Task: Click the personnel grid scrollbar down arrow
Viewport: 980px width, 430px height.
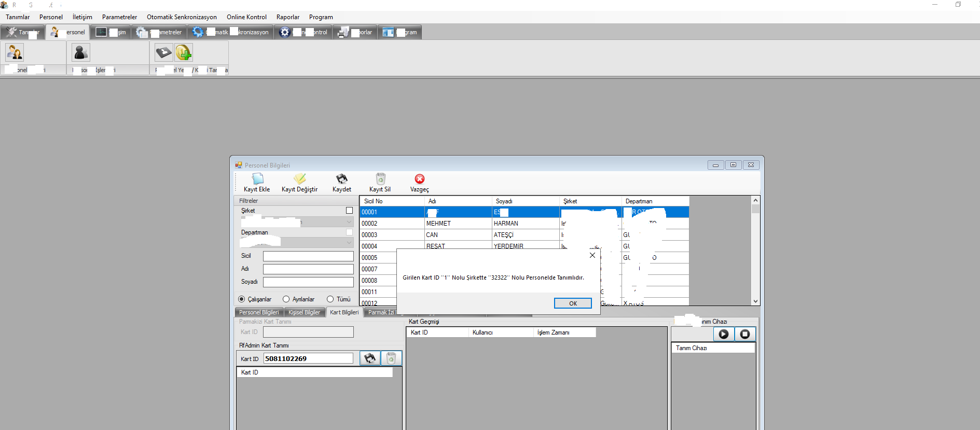Action: tap(755, 301)
